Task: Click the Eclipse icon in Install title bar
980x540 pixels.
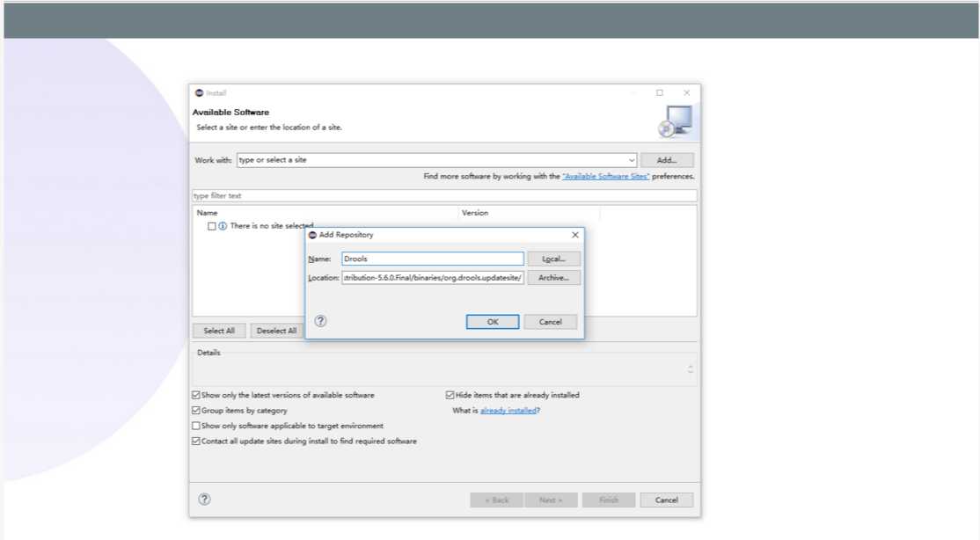Action: [200, 92]
